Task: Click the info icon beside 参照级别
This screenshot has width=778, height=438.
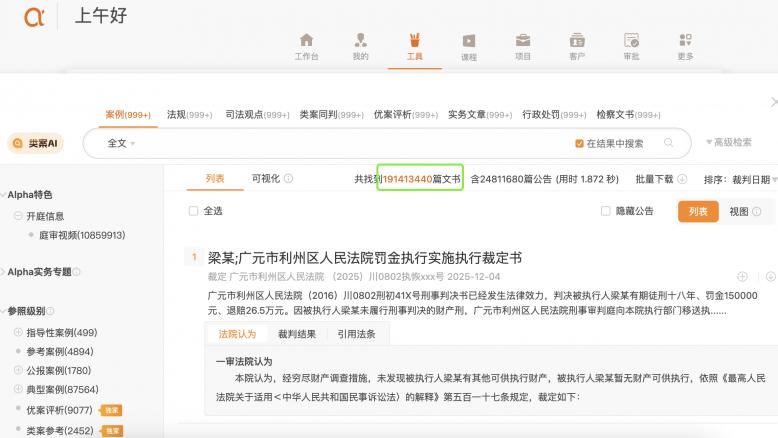Action: pyautogui.click(x=50, y=311)
